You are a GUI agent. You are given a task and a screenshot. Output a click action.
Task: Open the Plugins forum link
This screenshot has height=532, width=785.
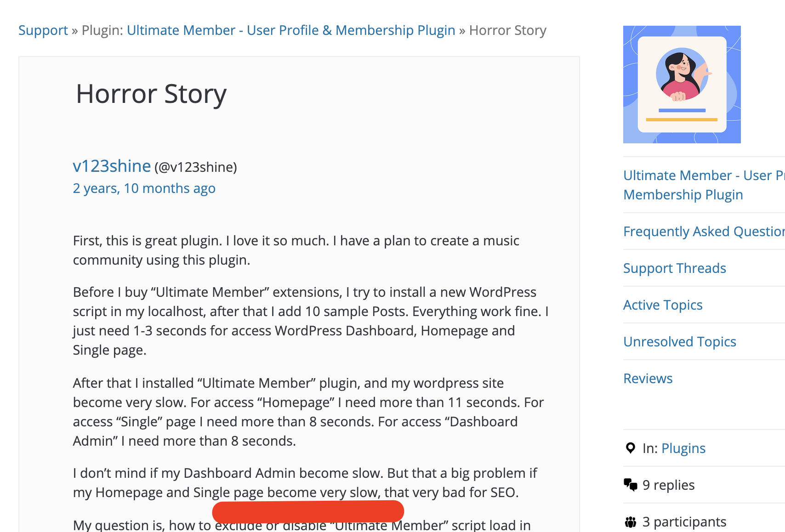683,448
